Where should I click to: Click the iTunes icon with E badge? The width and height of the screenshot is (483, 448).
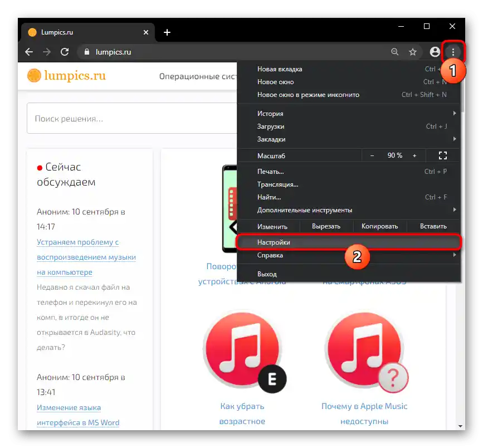244,352
